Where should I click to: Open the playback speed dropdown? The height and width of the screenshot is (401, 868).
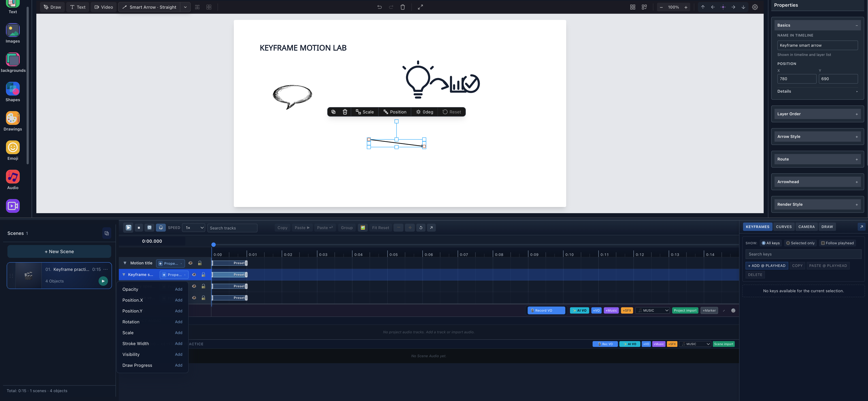(194, 228)
